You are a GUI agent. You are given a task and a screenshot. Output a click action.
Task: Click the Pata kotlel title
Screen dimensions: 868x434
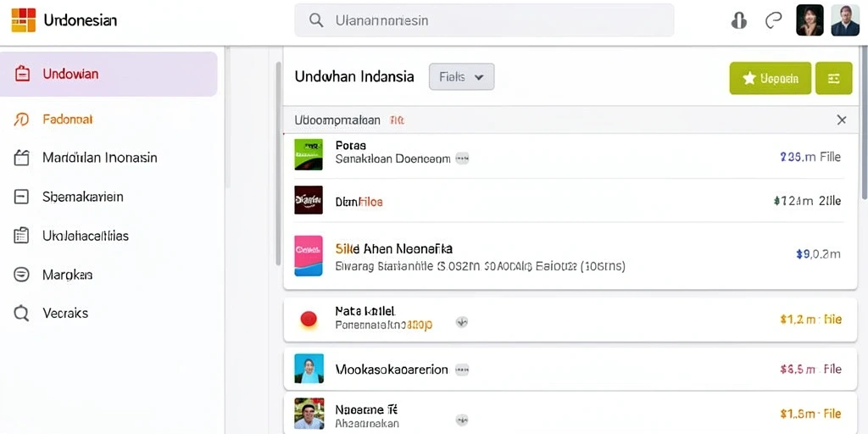(x=365, y=311)
